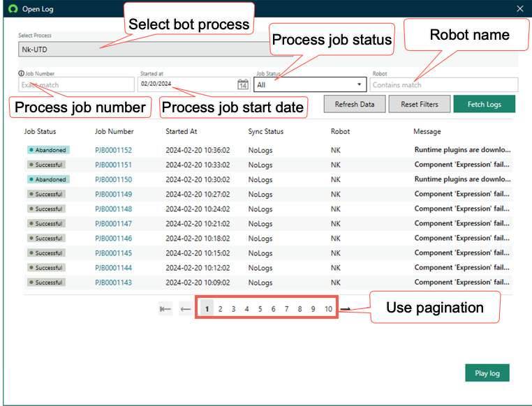This screenshot has width=532, height=406.
Task: Click Abandoned status badge for PJB0001152
Action: click(x=48, y=150)
